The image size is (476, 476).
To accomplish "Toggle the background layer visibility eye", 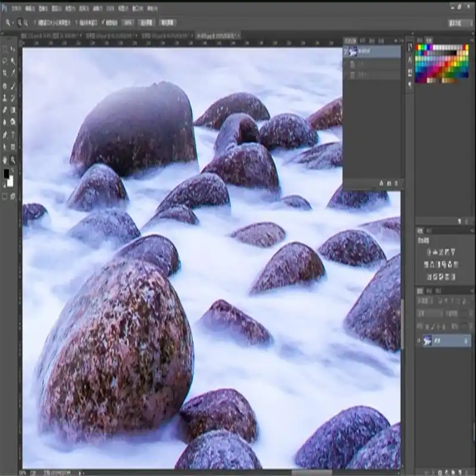I will tap(419, 341).
